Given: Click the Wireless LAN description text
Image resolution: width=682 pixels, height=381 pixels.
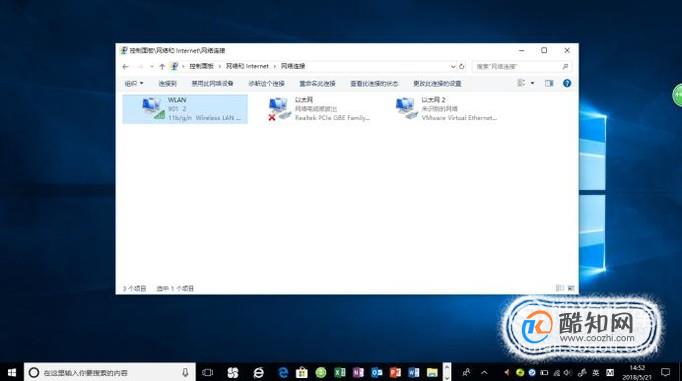Looking at the screenshot, I should pos(204,118).
